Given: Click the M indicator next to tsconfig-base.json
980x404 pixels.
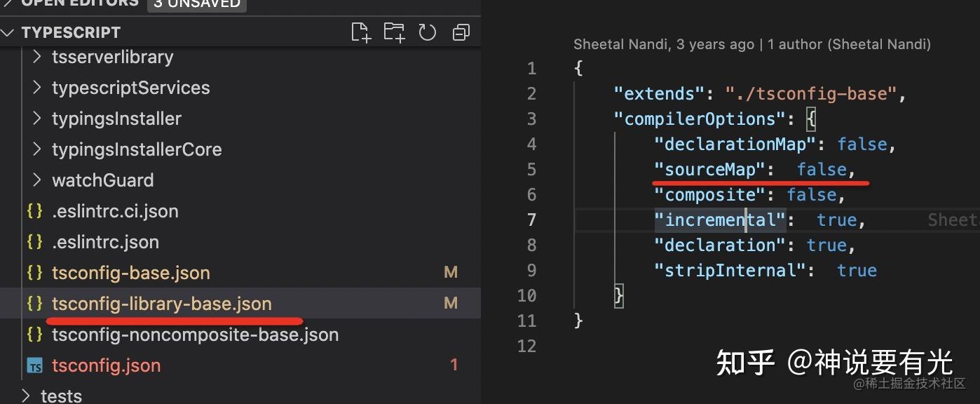Looking at the screenshot, I should point(451,272).
